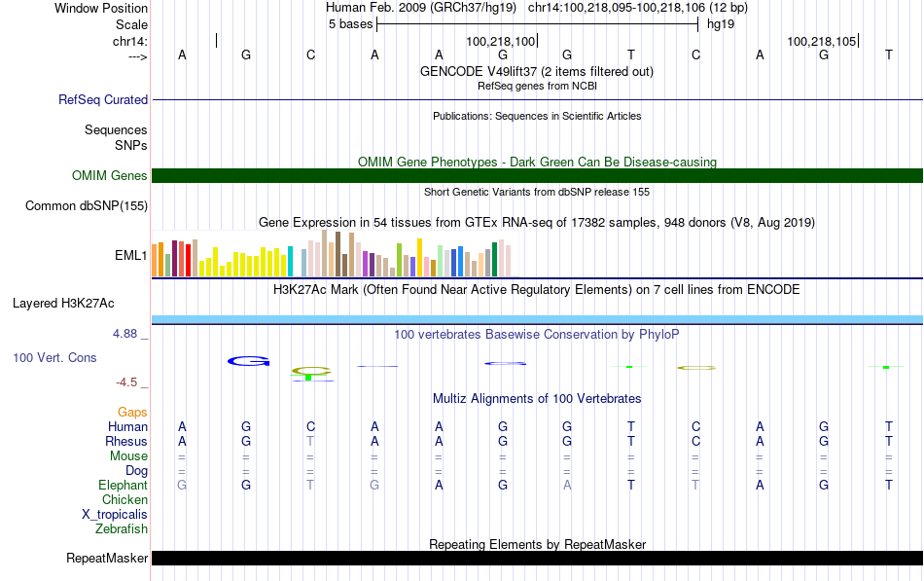Select the Elephant species row label
This screenshot has height=581, width=924.
click(123, 485)
